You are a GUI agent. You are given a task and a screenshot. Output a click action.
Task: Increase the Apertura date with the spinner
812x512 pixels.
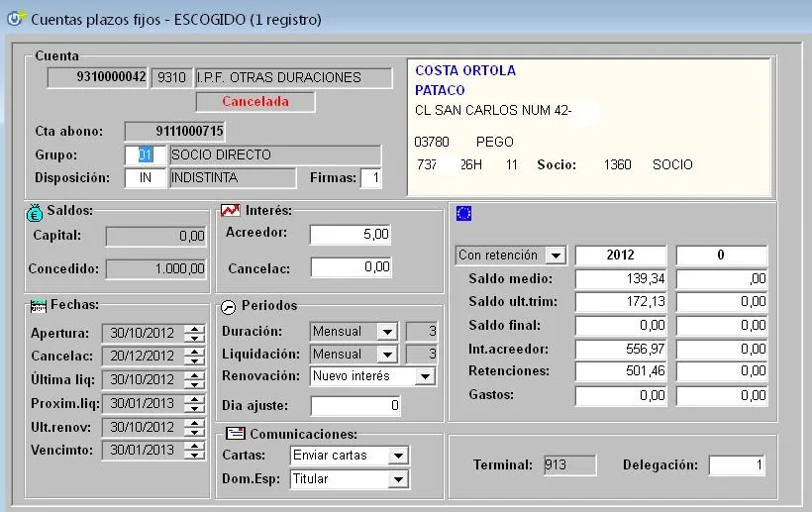click(x=195, y=329)
